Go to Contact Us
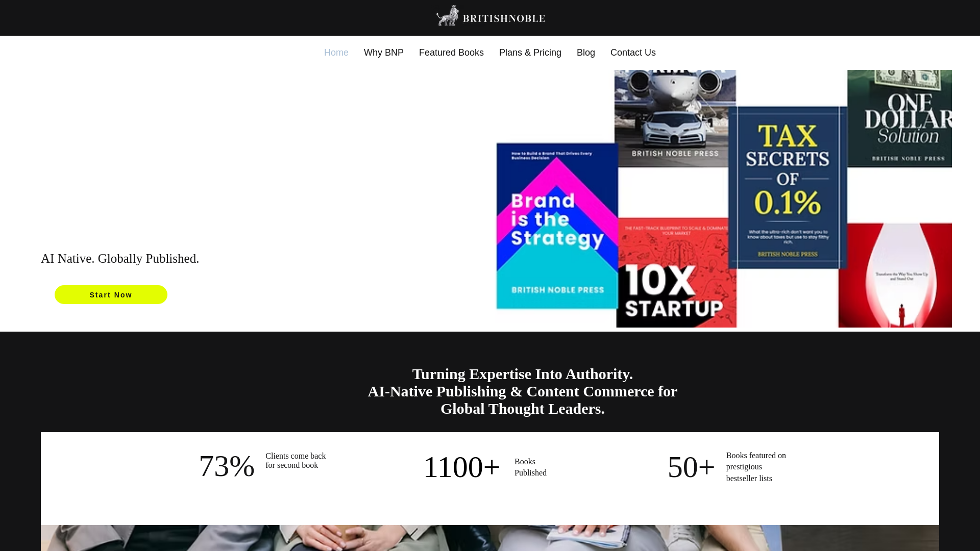 [633, 53]
